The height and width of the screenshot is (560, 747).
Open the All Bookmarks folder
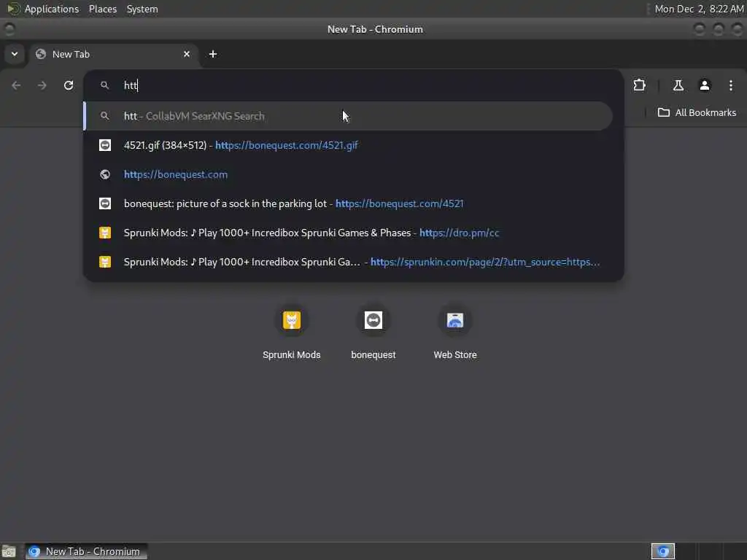697,113
